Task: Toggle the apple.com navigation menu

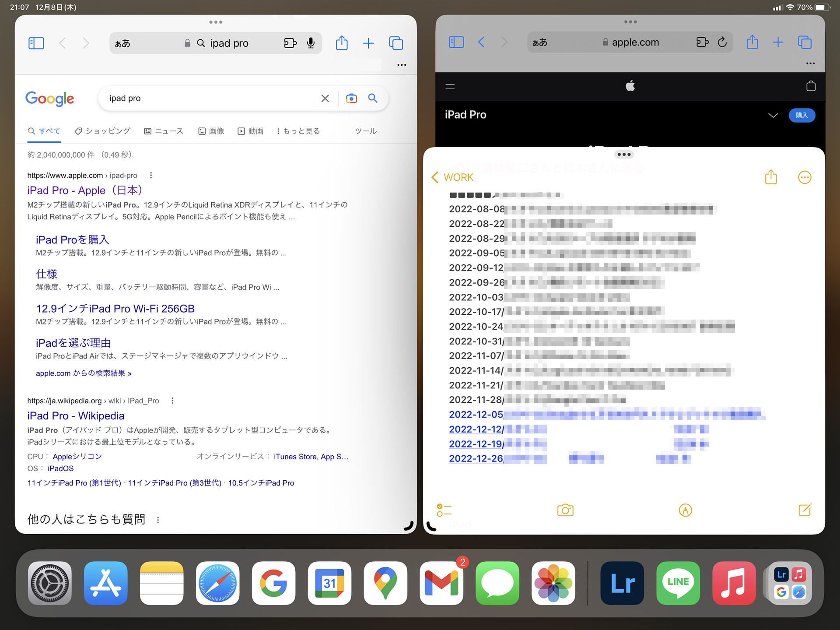Action: (x=449, y=87)
